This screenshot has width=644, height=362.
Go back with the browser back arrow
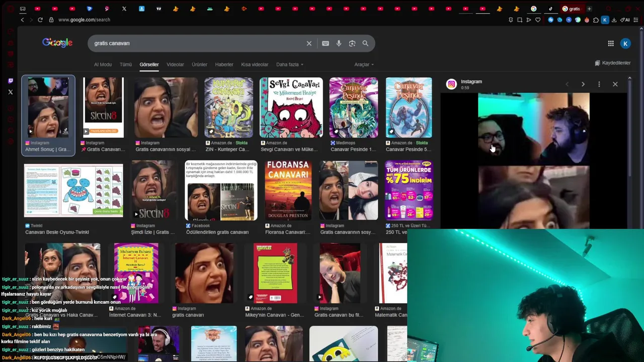[22, 20]
